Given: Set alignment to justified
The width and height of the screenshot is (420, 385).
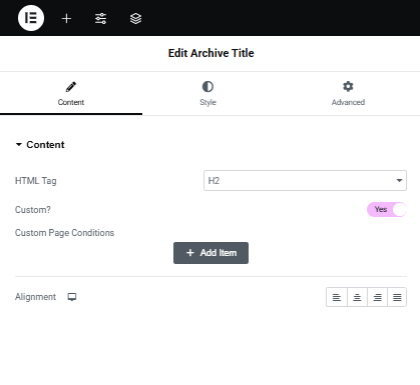Looking at the screenshot, I should click(x=397, y=297).
